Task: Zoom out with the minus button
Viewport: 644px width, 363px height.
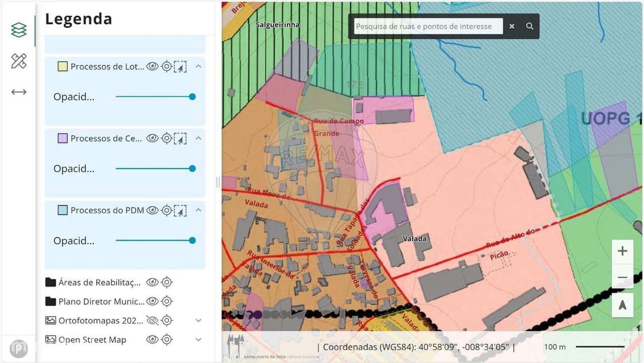Action: (622, 277)
